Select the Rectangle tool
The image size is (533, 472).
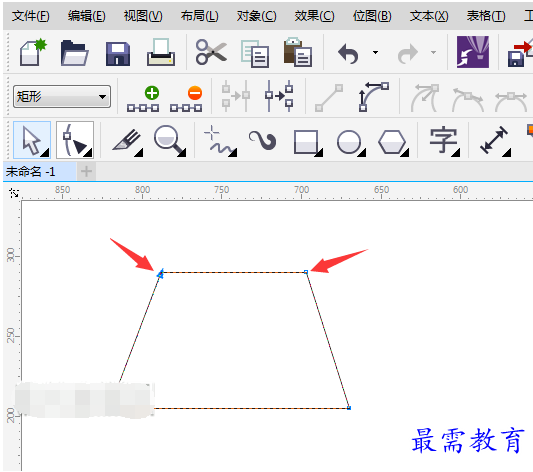click(x=308, y=142)
